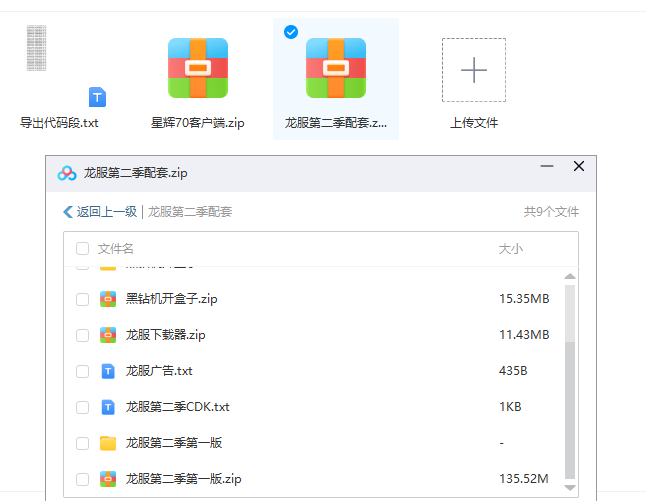This screenshot has width=646, height=501.
Task: Select the checkbox for 龙服广告.txt
Action: (82, 371)
